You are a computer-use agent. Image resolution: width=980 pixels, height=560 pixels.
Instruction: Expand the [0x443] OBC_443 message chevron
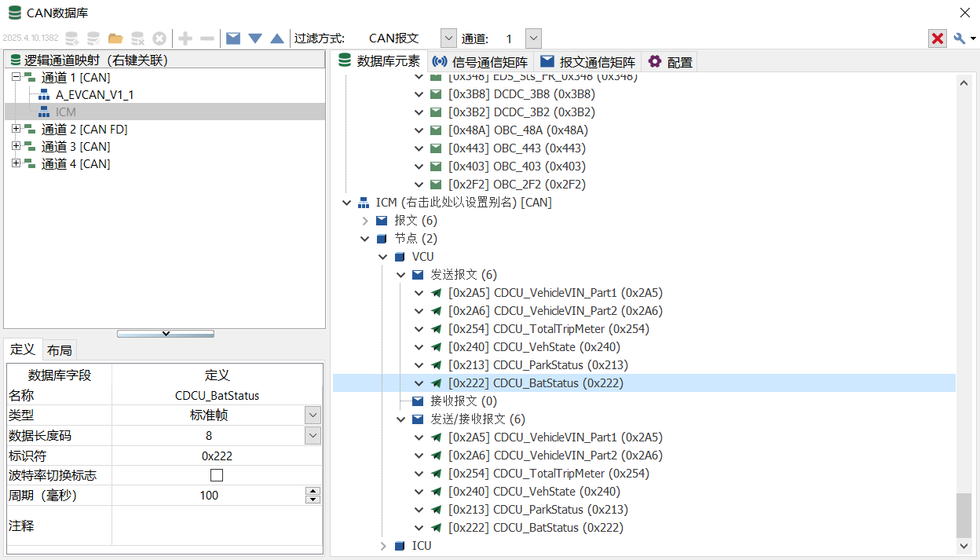pos(419,148)
